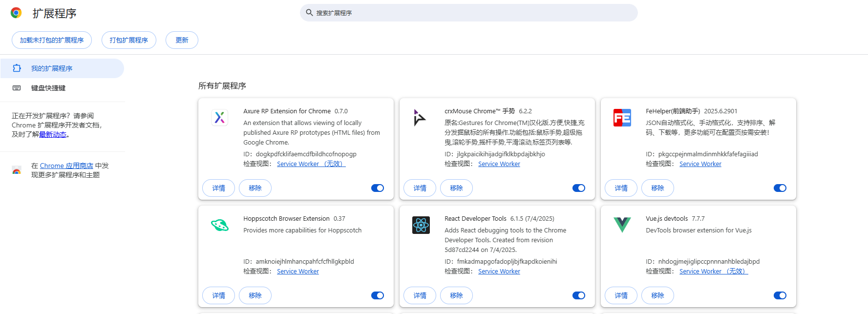Click the React Developer Tools icon
Screen dimensions: 868x314
421,225
